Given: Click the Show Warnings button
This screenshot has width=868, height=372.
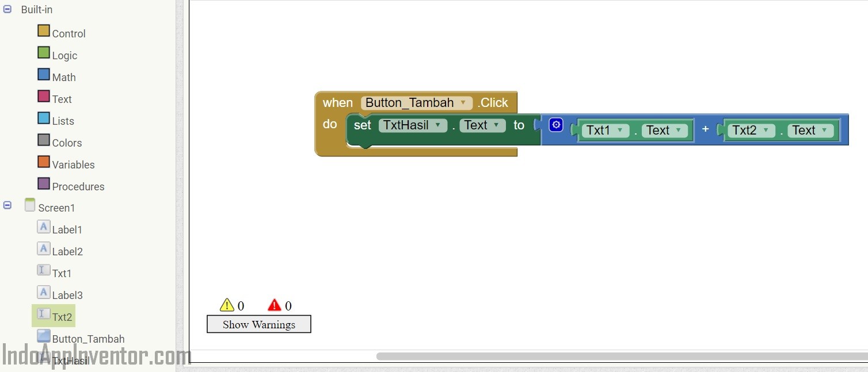Looking at the screenshot, I should pyautogui.click(x=258, y=324).
